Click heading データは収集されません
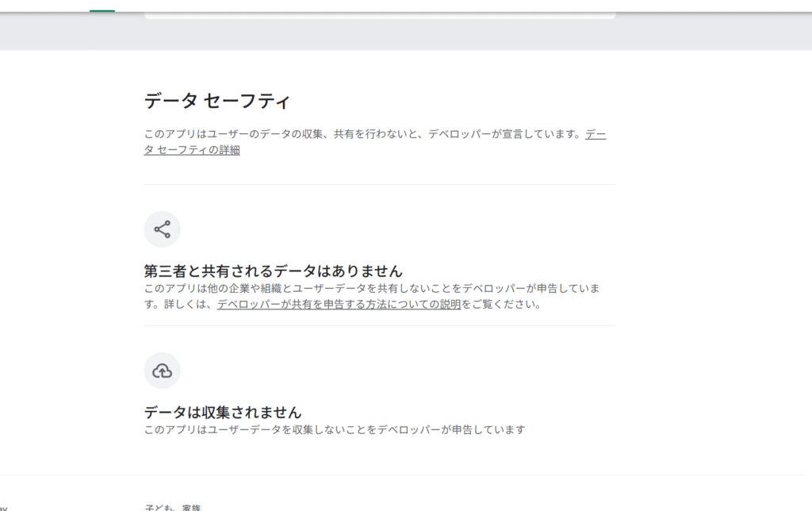Screen dimensions: 812x511 (x=223, y=412)
